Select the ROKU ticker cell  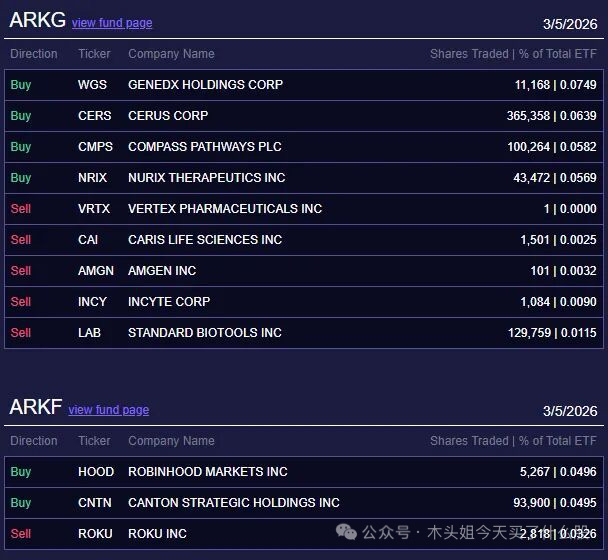coord(95,534)
